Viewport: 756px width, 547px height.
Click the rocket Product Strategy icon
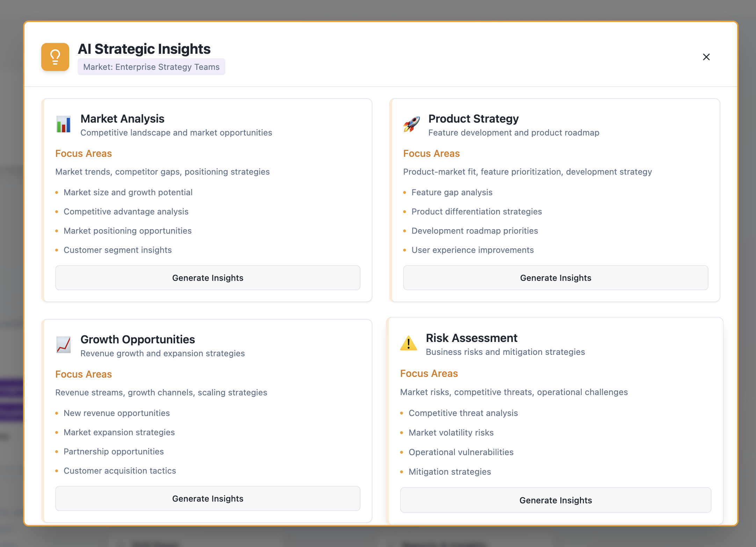(x=412, y=124)
